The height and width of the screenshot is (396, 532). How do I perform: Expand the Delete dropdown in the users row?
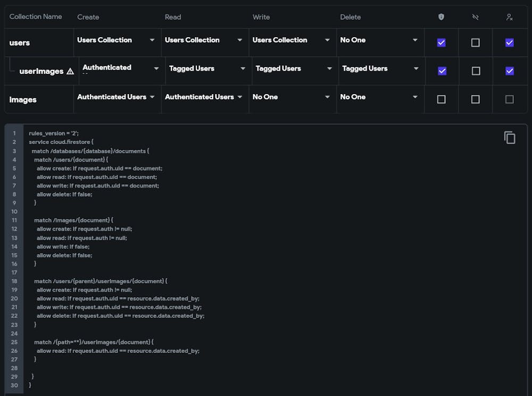379,40
